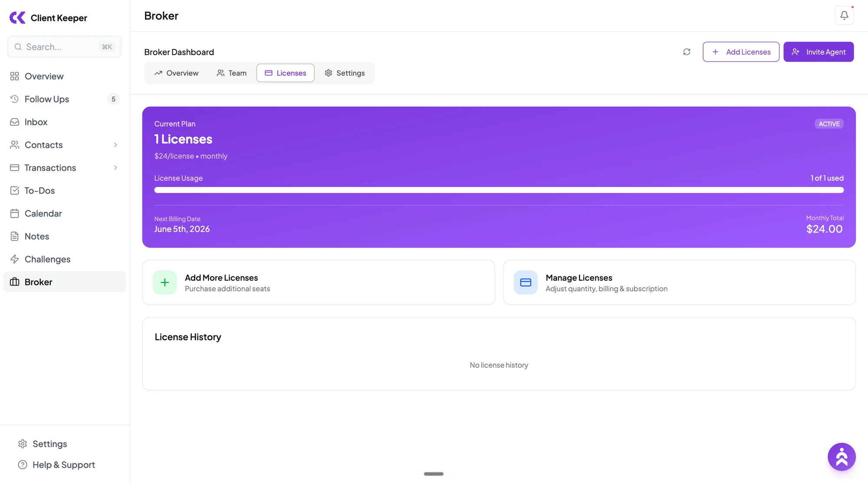Go to Inbox in the sidebar
Viewport: 868px width, 483px height.
point(65,122)
